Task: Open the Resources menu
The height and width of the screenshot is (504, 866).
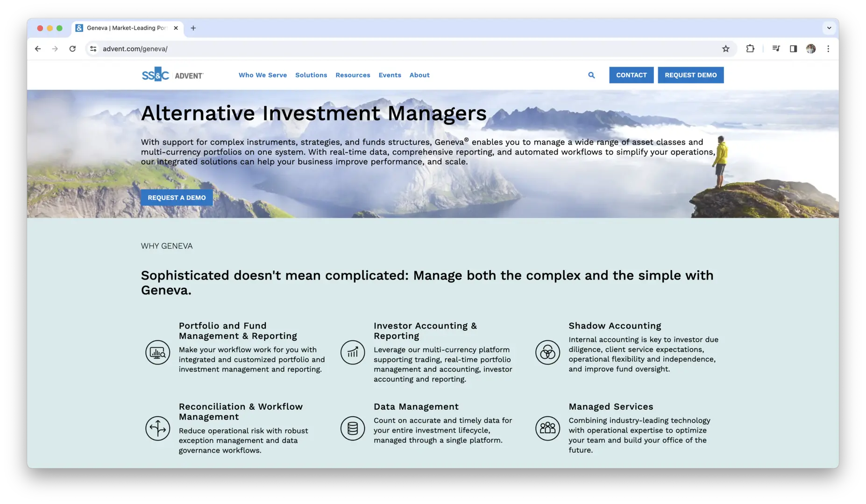Action: pos(353,75)
